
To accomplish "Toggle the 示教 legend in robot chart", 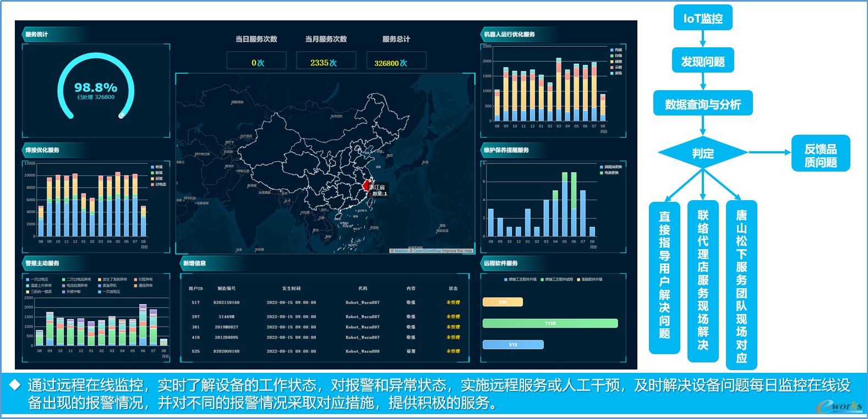I will (616, 67).
